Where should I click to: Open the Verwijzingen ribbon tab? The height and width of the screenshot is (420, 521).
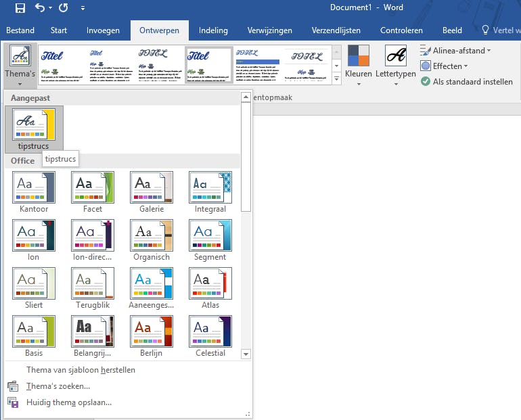(269, 30)
